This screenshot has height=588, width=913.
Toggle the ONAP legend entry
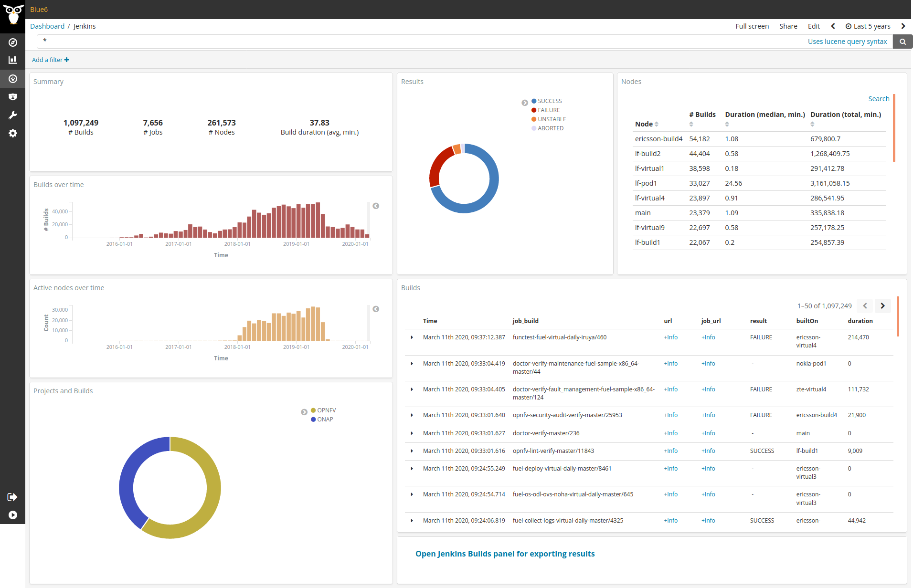click(325, 420)
